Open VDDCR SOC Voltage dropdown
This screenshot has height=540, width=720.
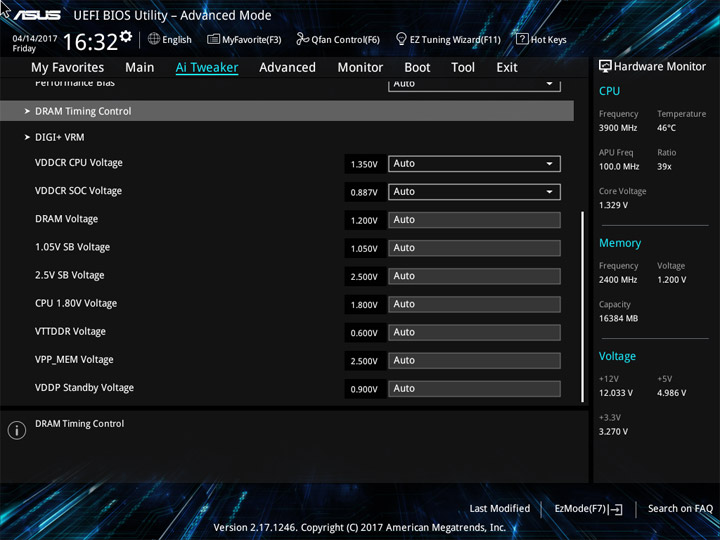coord(474,192)
